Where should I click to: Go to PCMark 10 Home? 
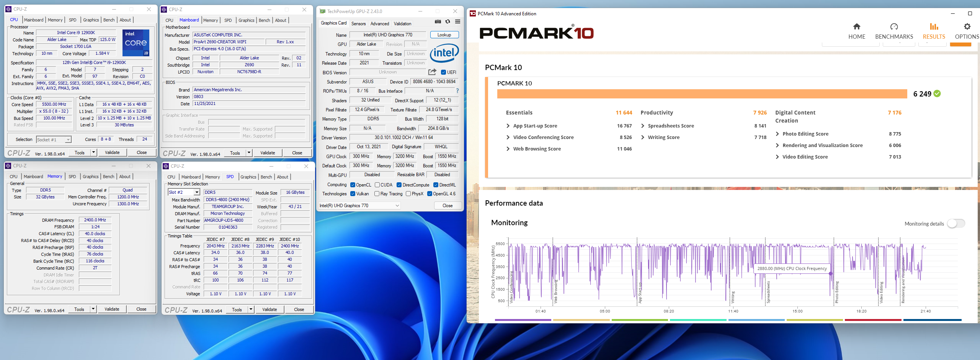click(856, 31)
